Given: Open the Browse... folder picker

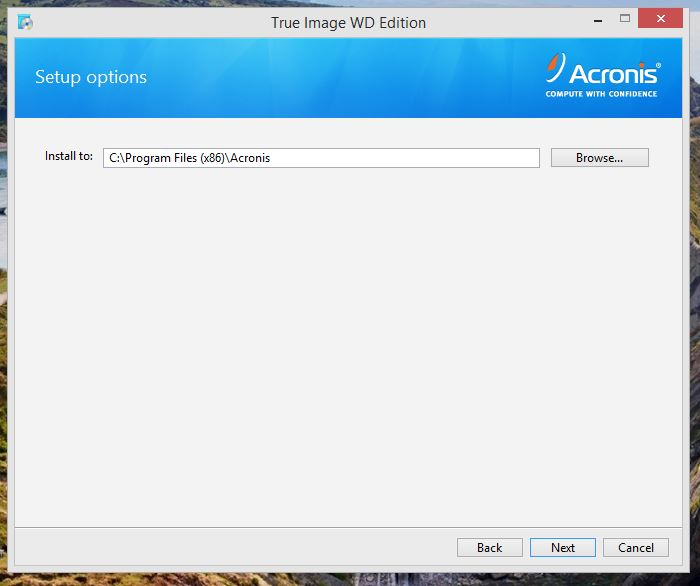Looking at the screenshot, I should (x=599, y=158).
